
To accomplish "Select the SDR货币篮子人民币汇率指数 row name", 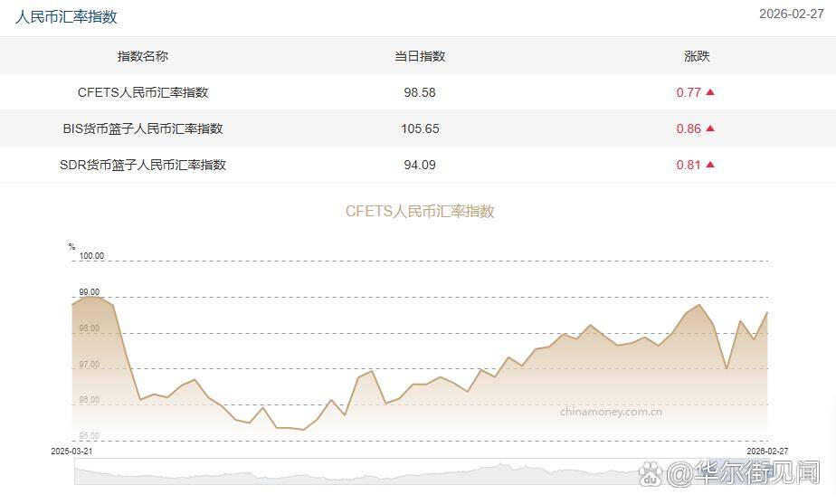I will tap(143, 165).
